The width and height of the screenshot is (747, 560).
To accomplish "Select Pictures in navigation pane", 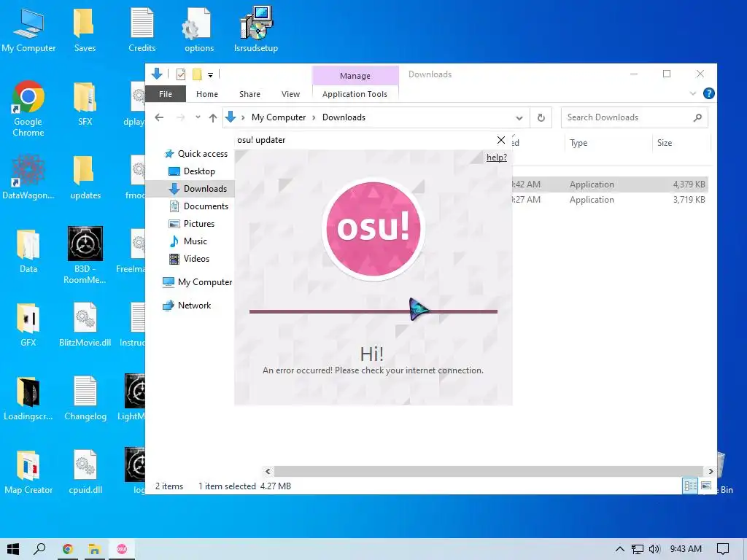I will pos(192,224).
